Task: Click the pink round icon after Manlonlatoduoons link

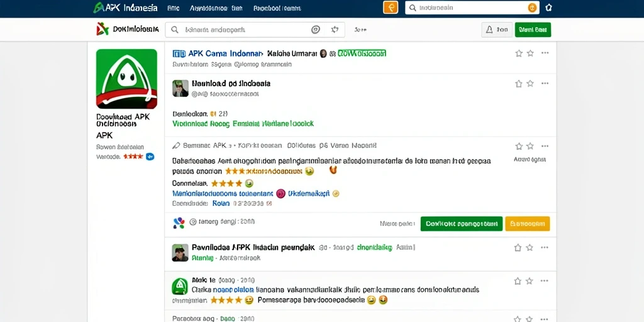Action: tap(280, 194)
